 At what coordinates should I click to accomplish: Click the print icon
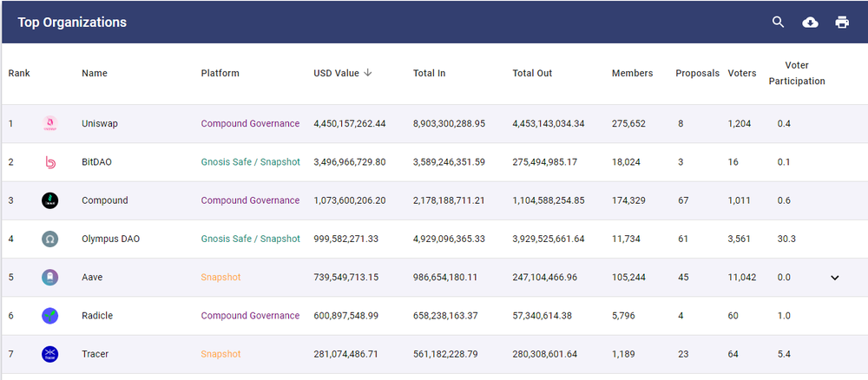[842, 23]
